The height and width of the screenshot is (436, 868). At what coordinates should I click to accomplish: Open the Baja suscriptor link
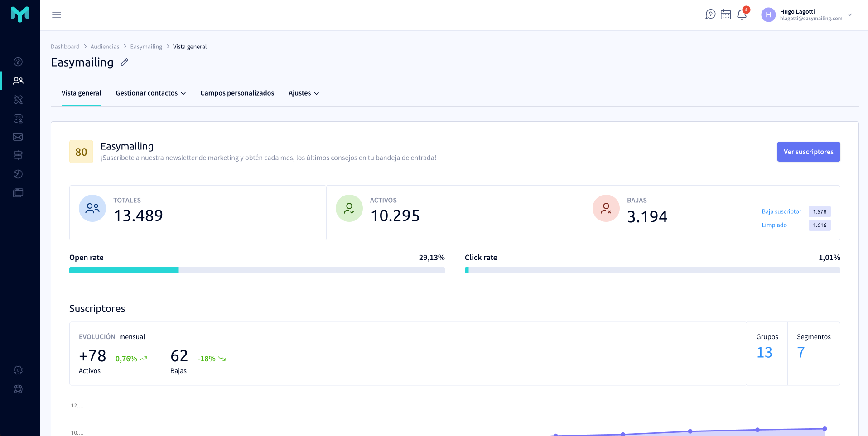(x=781, y=211)
